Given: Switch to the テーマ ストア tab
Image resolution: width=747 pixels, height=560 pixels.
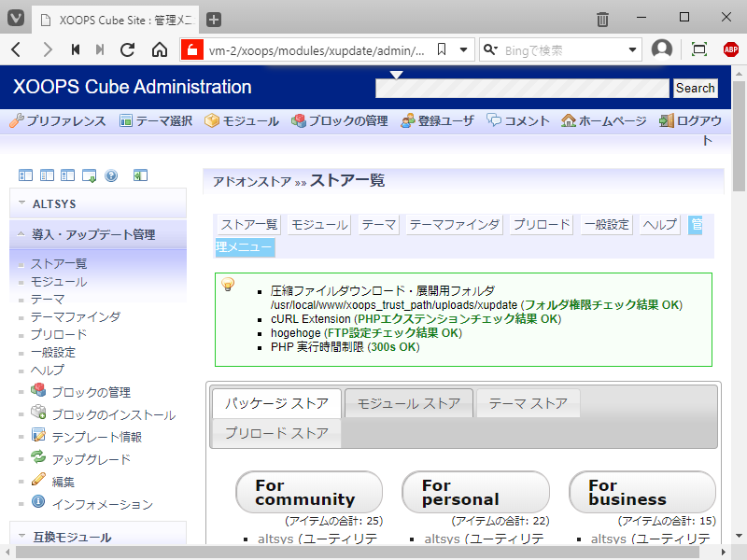Looking at the screenshot, I should 528,403.
